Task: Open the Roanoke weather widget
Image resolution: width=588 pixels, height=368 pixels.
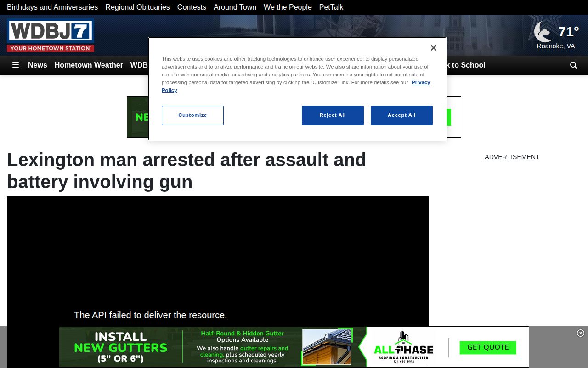Action: tap(556, 35)
